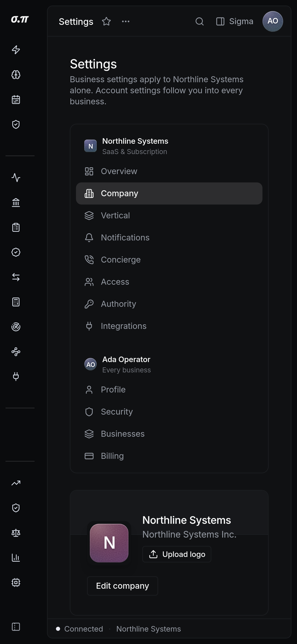Click the Connected status indicator
The image size is (297, 644).
pyautogui.click(x=79, y=629)
